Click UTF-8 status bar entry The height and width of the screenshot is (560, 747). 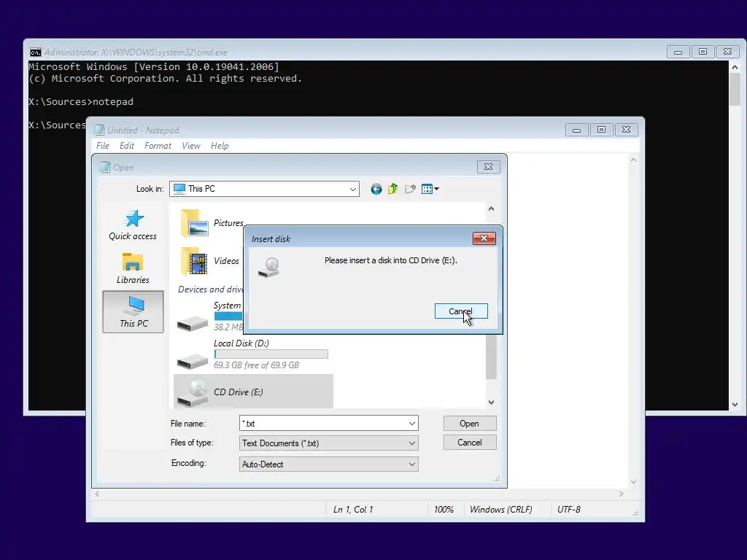[569, 510]
